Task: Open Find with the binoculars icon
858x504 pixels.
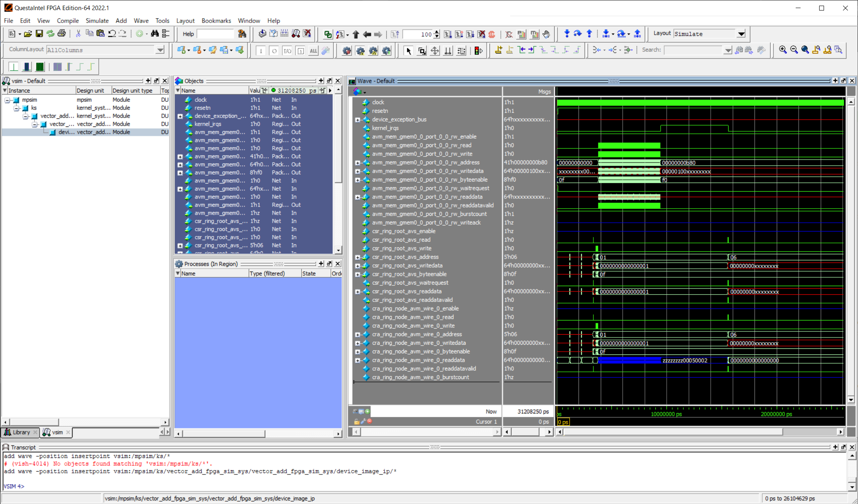Action: pyautogui.click(x=155, y=34)
